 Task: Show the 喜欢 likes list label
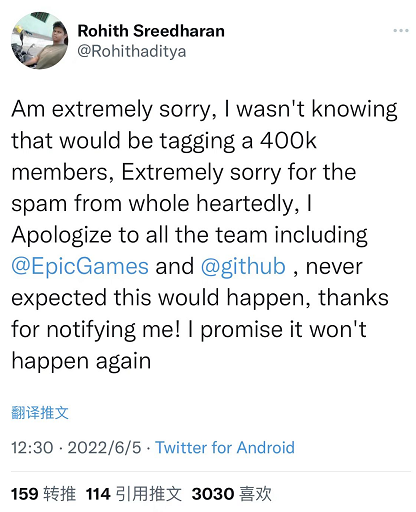(x=255, y=494)
